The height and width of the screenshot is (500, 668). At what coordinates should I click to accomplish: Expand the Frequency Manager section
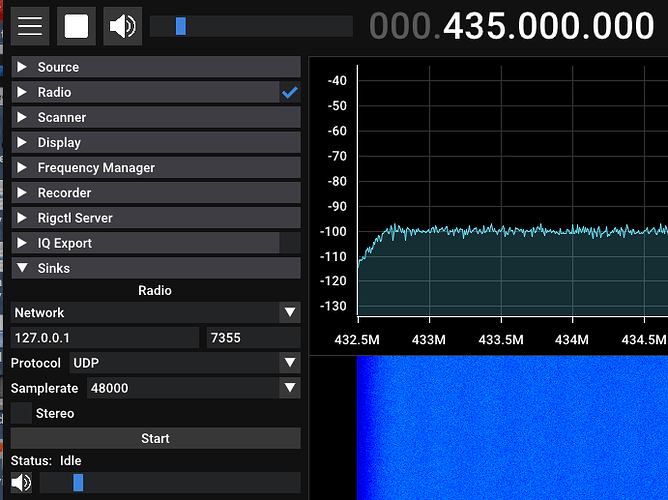(155, 168)
